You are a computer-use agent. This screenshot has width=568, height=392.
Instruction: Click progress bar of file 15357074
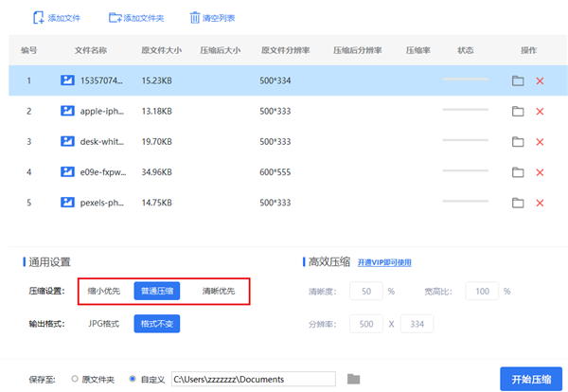(466, 79)
